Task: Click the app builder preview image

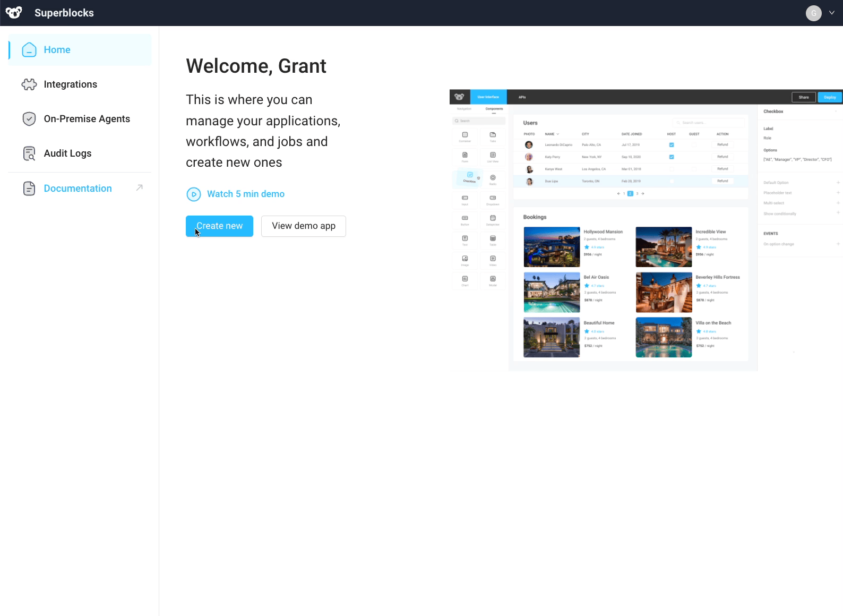Action: click(x=646, y=230)
